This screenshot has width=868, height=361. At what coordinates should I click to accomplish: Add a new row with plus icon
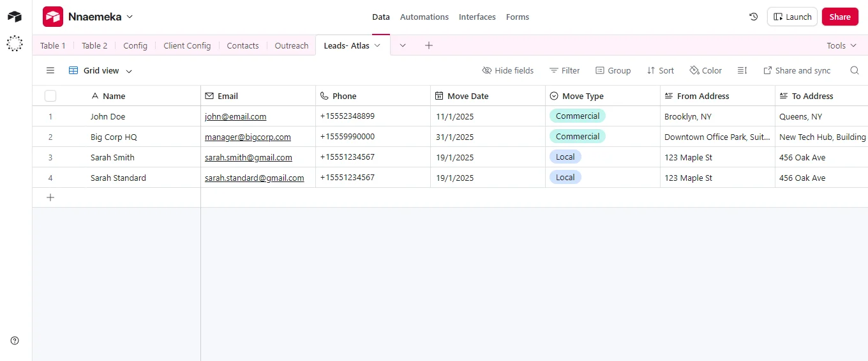click(x=50, y=197)
